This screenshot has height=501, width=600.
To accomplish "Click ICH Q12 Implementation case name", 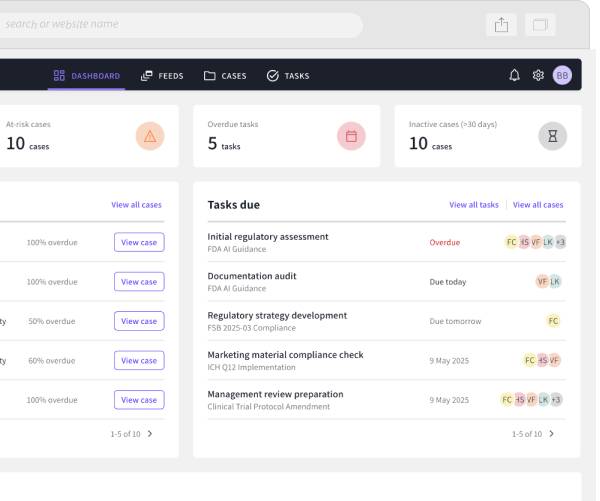I will (x=251, y=367).
